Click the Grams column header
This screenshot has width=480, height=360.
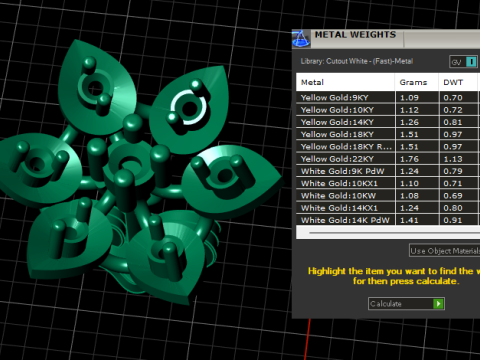pyautogui.click(x=417, y=82)
